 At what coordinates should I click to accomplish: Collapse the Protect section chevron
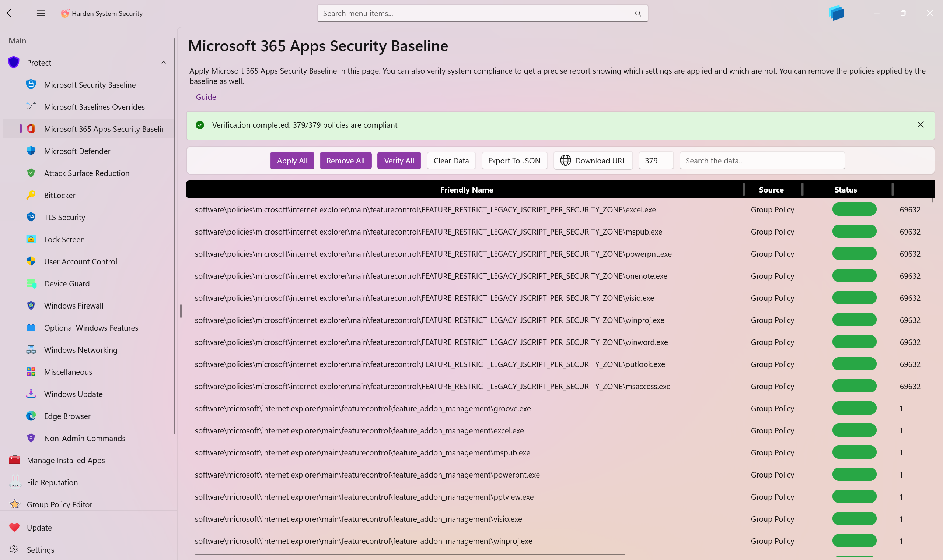[x=164, y=63]
